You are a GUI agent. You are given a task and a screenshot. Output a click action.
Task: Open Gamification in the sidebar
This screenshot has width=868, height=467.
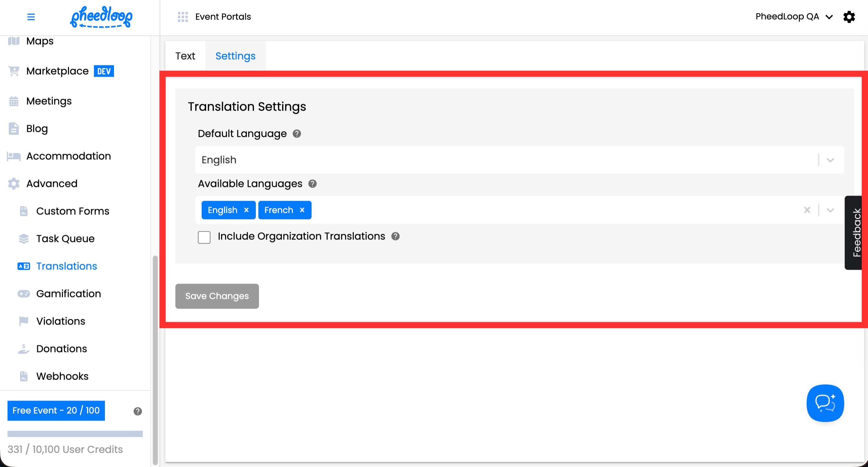click(68, 294)
